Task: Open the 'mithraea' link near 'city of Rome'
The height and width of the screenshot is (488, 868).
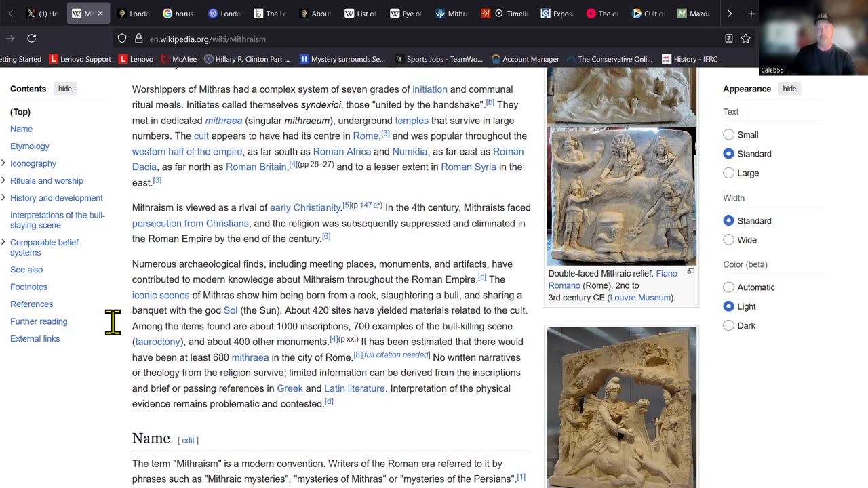Action: point(250,357)
